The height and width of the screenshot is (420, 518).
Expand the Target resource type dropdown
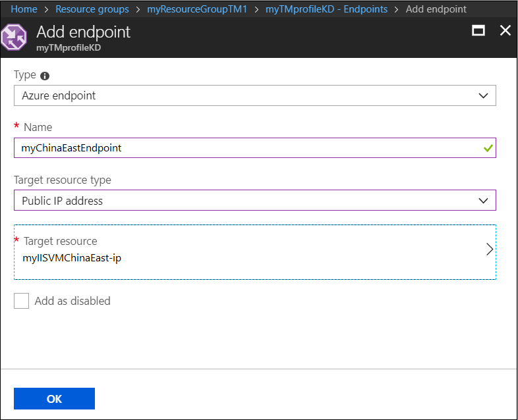(x=254, y=200)
